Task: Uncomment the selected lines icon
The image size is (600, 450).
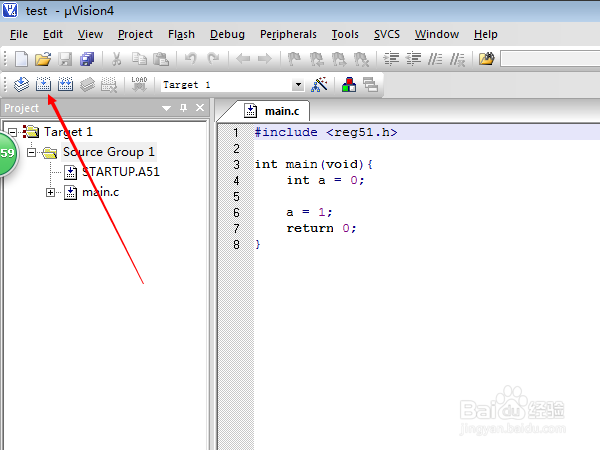Action: coord(457,59)
